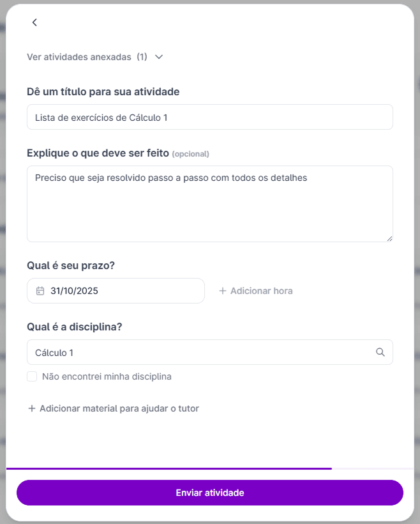Click the plus icon beside "Adicionar material"
Image resolution: width=420 pixels, height=524 pixels.
31,408
